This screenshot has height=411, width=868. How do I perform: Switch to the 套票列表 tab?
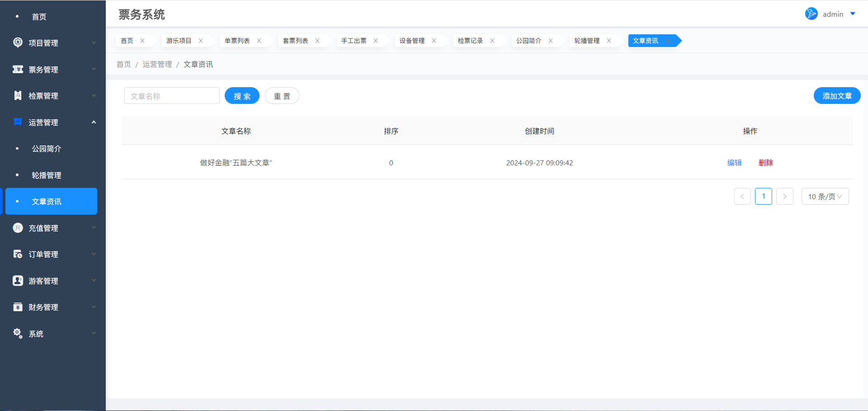coord(295,41)
